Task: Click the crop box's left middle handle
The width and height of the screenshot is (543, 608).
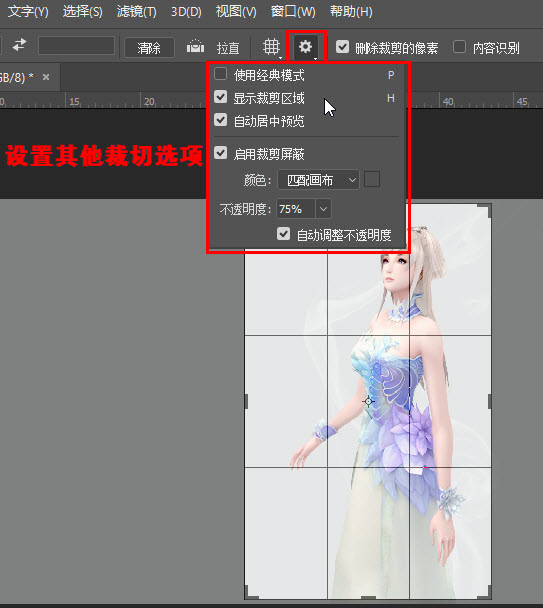Action: [x=246, y=401]
